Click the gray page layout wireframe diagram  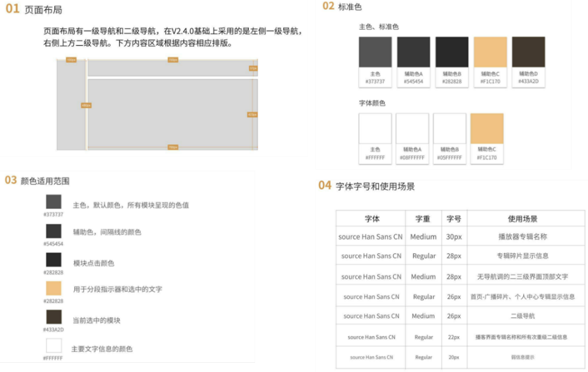point(157,104)
